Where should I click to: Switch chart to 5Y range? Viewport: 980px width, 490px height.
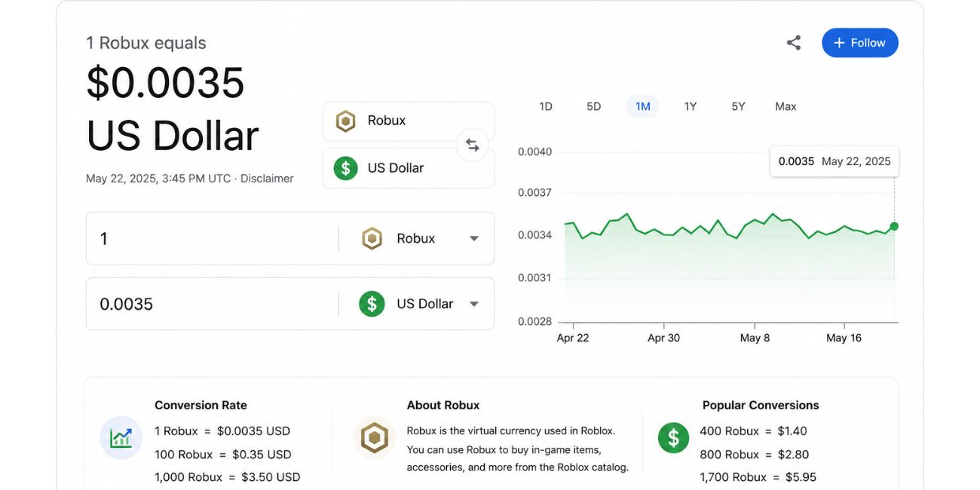point(738,106)
